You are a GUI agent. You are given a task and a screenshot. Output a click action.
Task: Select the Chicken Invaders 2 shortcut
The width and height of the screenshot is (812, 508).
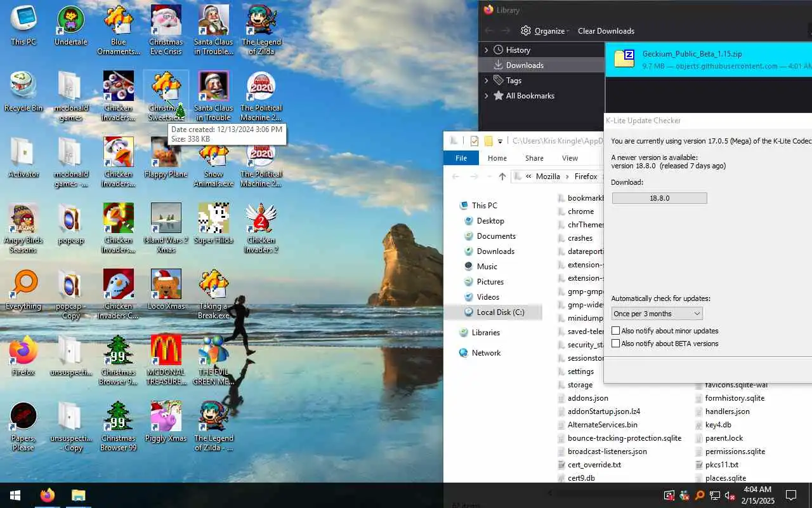(261, 229)
